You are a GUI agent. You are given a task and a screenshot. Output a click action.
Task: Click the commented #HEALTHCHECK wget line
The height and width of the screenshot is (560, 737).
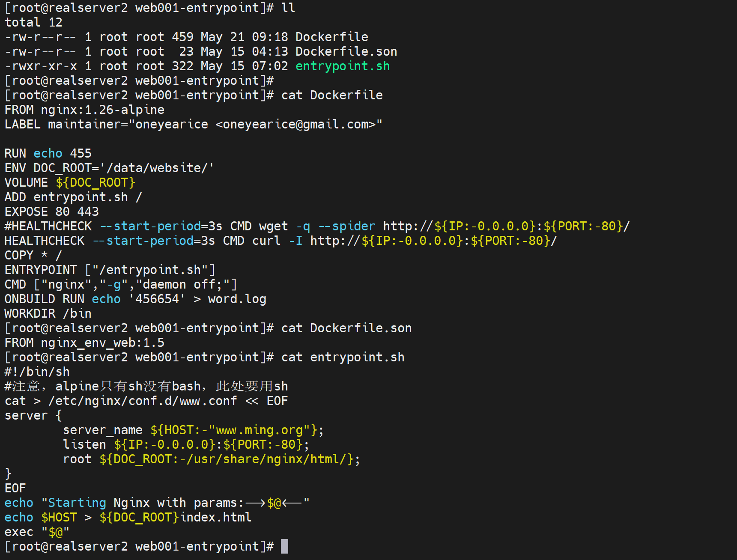pyautogui.click(x=317, y=226)
